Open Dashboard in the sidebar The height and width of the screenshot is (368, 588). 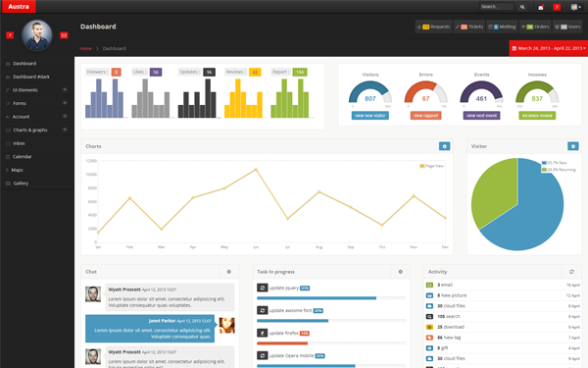pos(37,64)
